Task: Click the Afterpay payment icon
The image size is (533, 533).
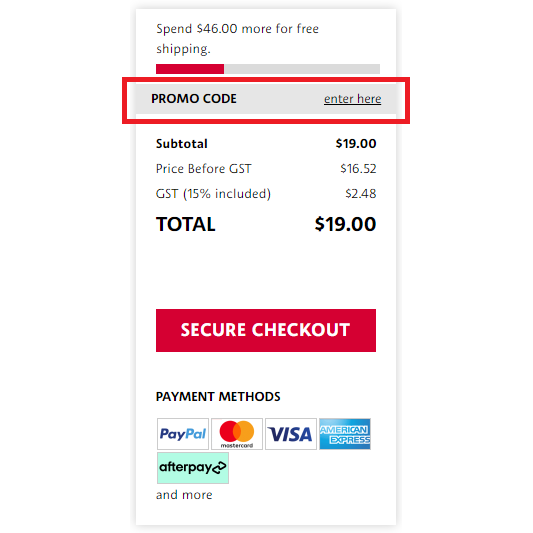Action: [x=193, y=468]
